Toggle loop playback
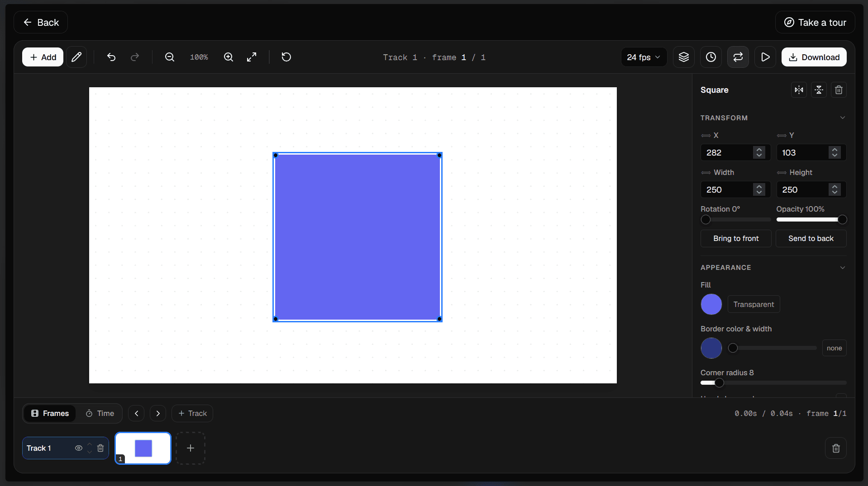The width and height of the screenshot is (868, 486). tap(738, 57)
